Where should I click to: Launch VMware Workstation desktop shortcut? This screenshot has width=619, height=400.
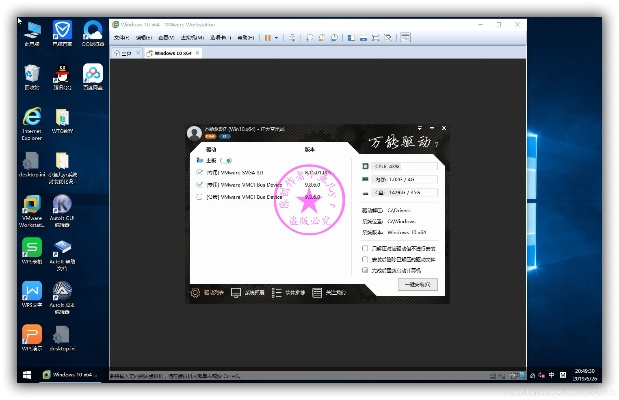click(x=31, y=205)
